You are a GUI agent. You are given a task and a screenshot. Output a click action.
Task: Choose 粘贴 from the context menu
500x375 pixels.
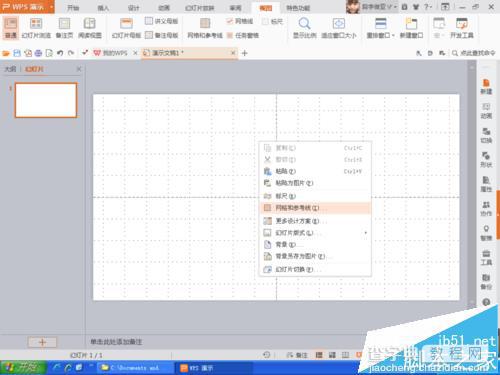pos(315,171)
